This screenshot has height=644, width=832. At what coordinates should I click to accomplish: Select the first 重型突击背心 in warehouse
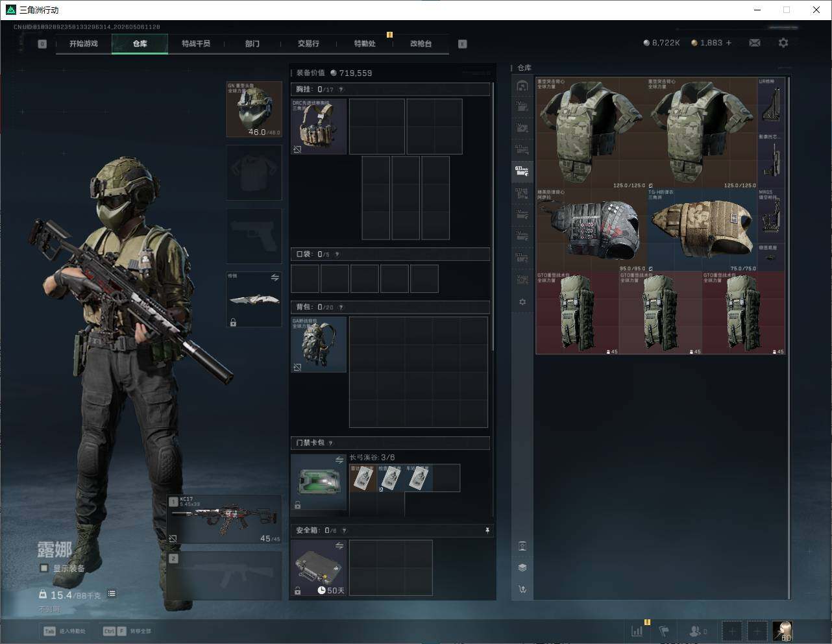(591, 133)
